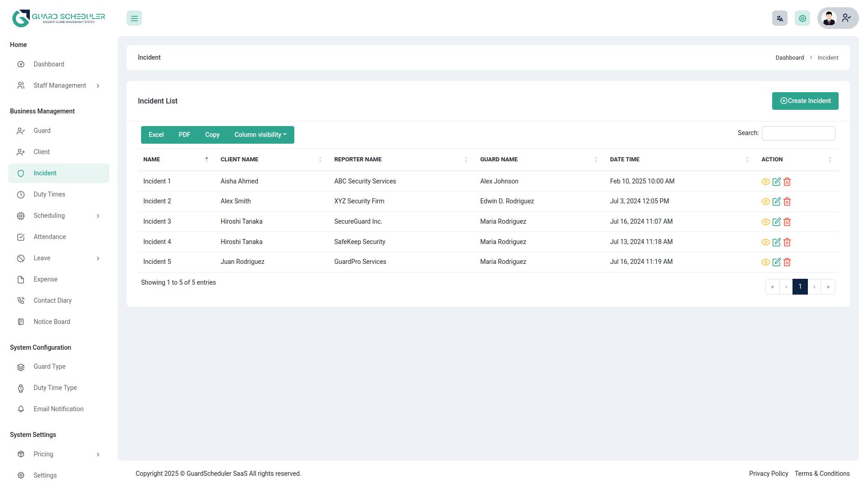The width and height of the screenshot is (868, 488).
Task: Expand the Staff Management submenu
Action: (60, 85)
